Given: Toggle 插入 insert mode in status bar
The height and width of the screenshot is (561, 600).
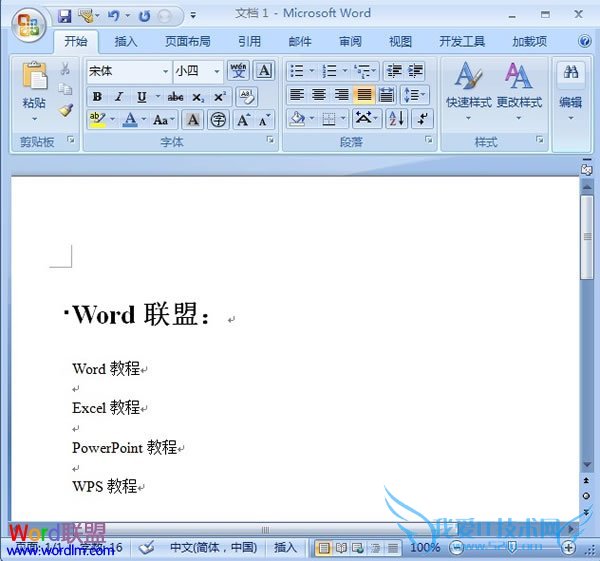Looking at the screenshot, I should tap(285, 548).
